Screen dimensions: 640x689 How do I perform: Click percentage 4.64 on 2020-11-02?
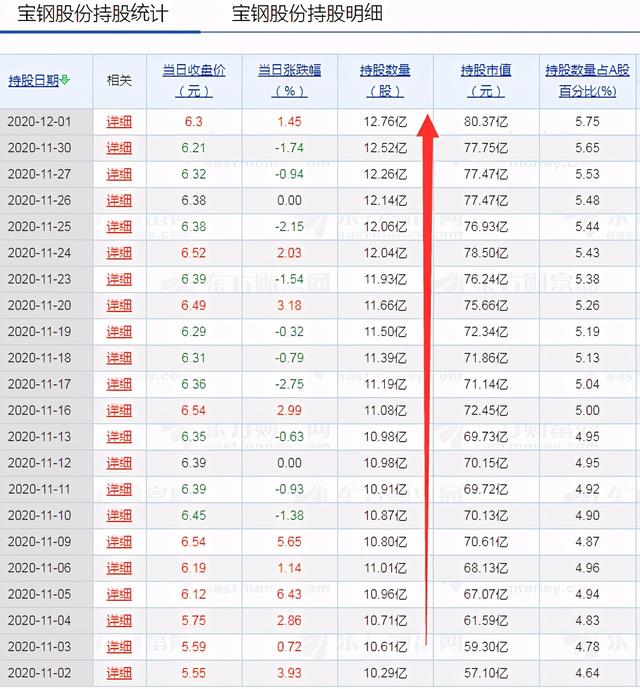tap(587, 673)
